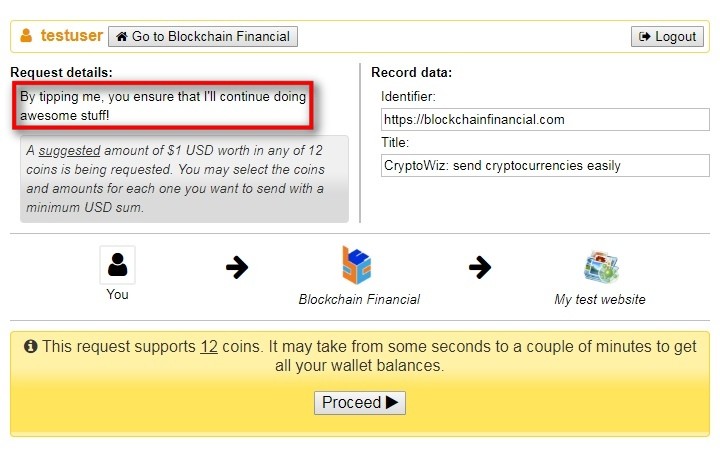Click the My test website image icon
The width and height of the screenshot is (720, 450).
[x=601, y=267]
